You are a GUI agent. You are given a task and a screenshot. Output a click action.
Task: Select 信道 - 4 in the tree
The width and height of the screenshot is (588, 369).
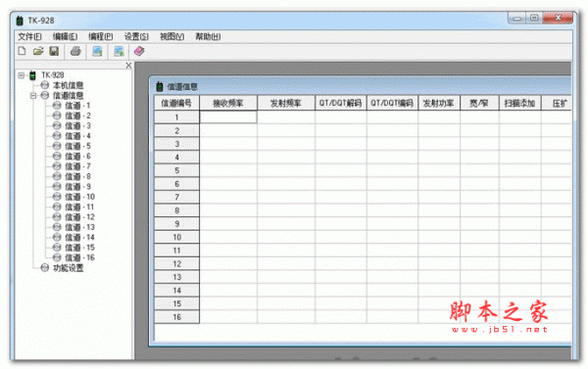tap(77, 136)
